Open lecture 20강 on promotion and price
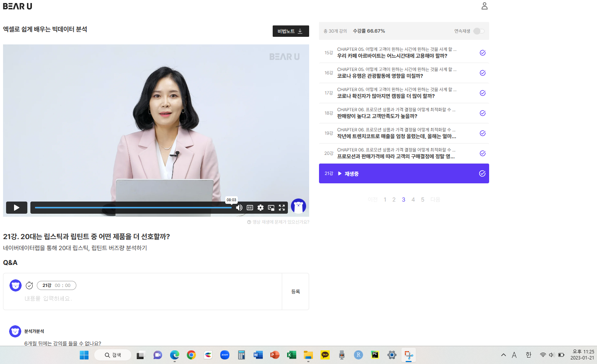 (x=404, y=153)
